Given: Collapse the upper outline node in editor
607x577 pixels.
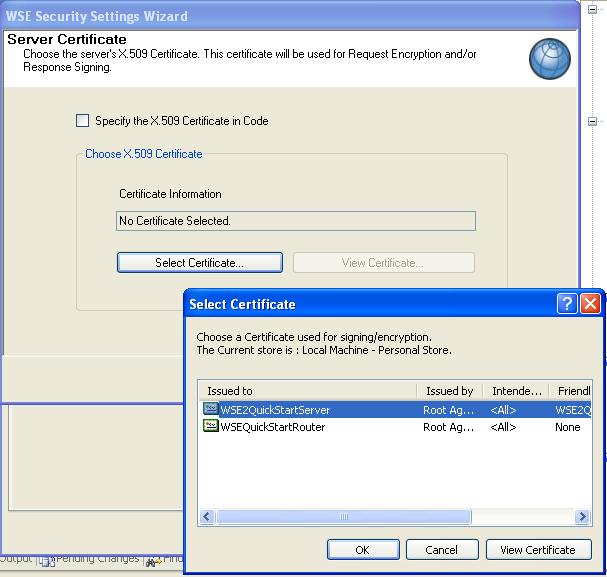Looking at the screenshot, I should 592,9.
